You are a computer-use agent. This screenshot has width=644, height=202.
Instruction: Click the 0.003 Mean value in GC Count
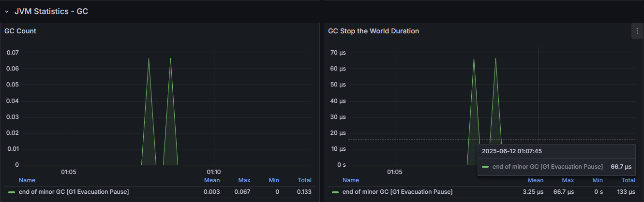[x=212, y=192]
